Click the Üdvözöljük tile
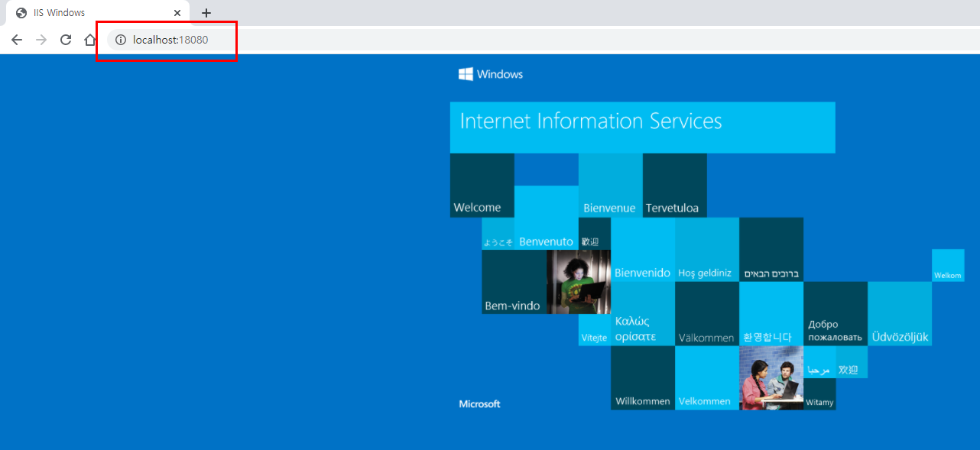This screenshot has height=450, width=980. tap(899, 314)
